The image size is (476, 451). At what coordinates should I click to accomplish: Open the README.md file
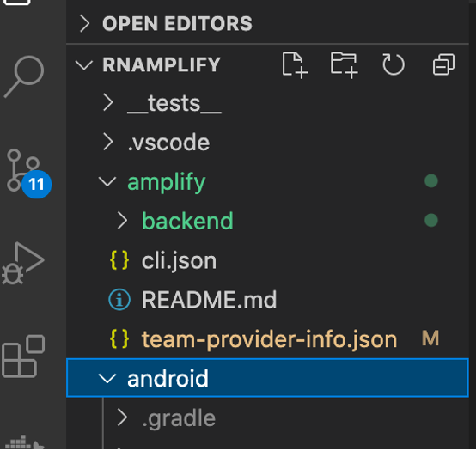coord(209,300)
